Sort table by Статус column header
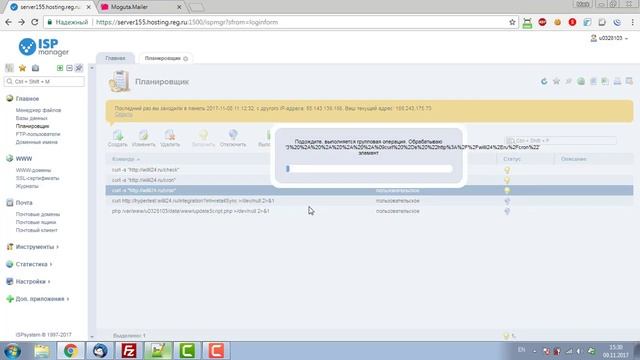 (511, 159)
